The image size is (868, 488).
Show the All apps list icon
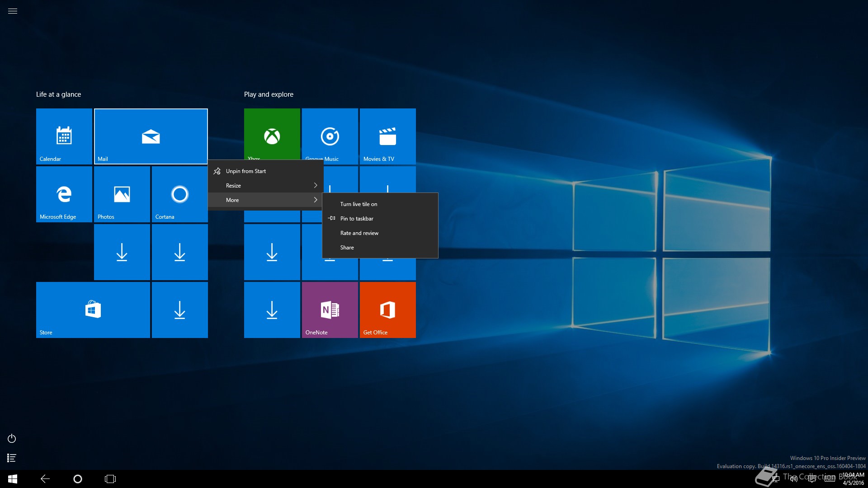(12, 458)
